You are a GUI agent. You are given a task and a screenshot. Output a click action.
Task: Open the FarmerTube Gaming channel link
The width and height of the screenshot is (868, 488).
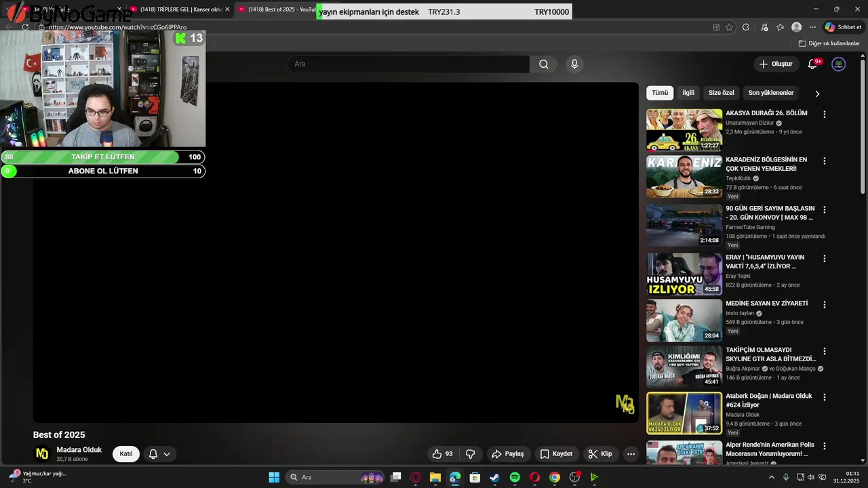[x=750, y=227]
